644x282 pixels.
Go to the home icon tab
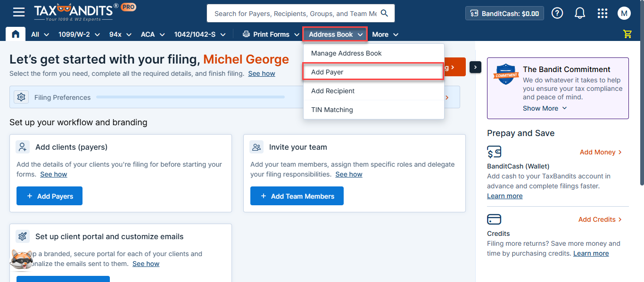coord(16,34)
